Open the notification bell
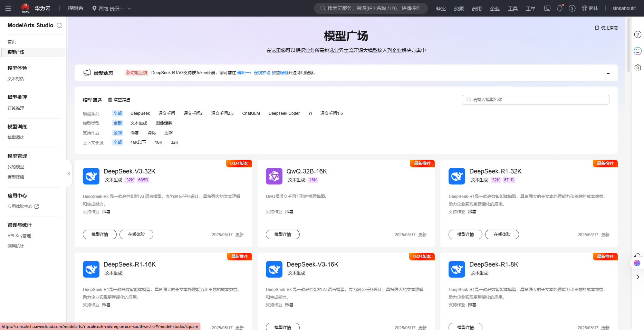 click(x=560, y=8)
